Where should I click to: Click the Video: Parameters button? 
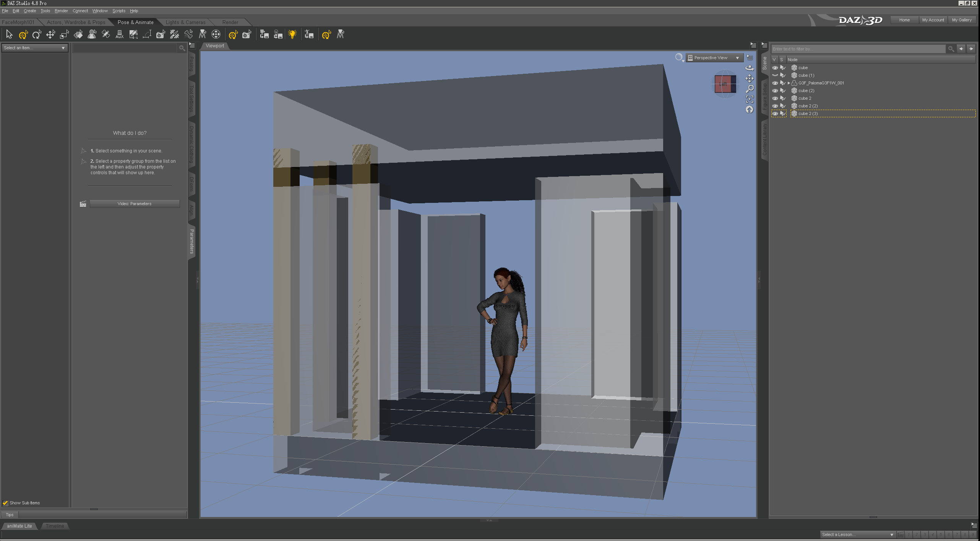(135, 204)
